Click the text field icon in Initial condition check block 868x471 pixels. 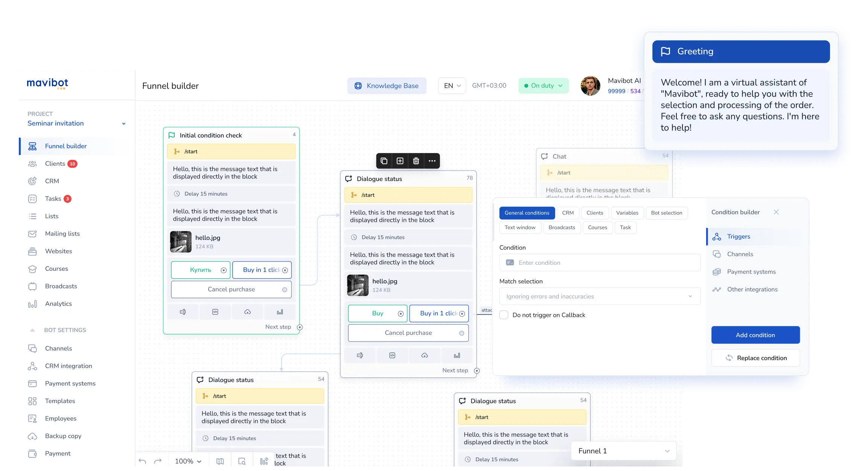click(183, 312)
